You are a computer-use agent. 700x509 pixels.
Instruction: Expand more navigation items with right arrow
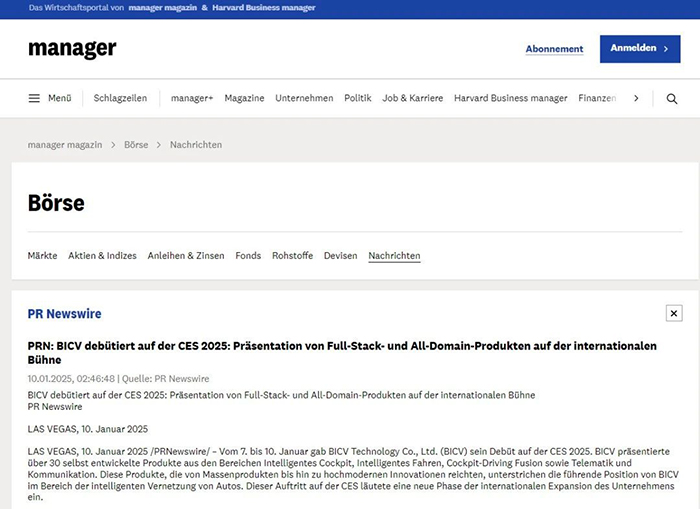636,98
